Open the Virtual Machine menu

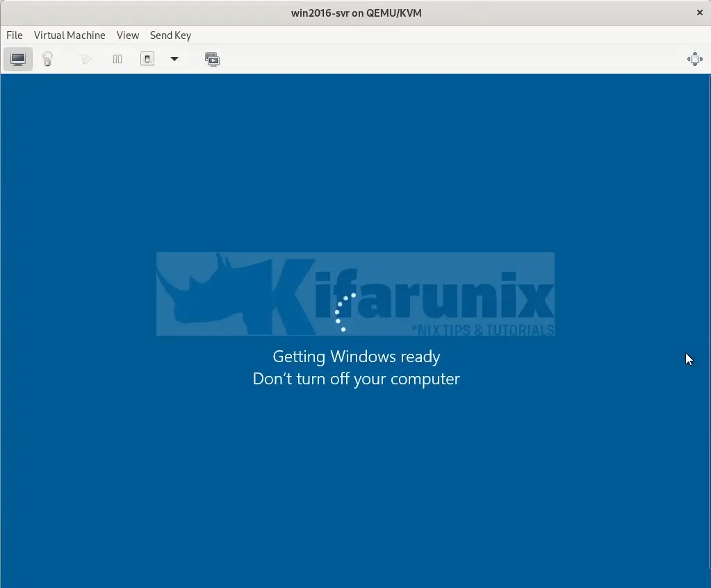(x=70, y=35)
